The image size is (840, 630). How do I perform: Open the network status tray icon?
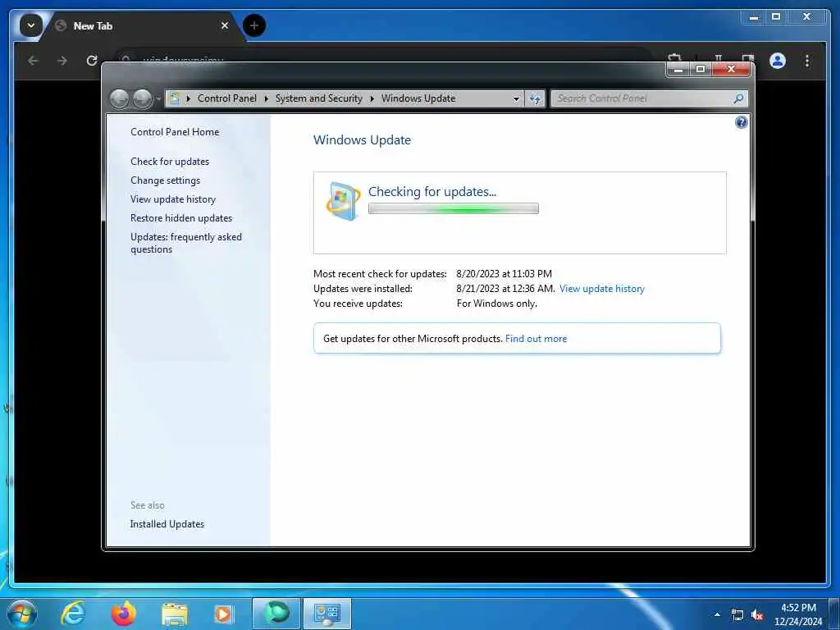[x=737, y=615]
